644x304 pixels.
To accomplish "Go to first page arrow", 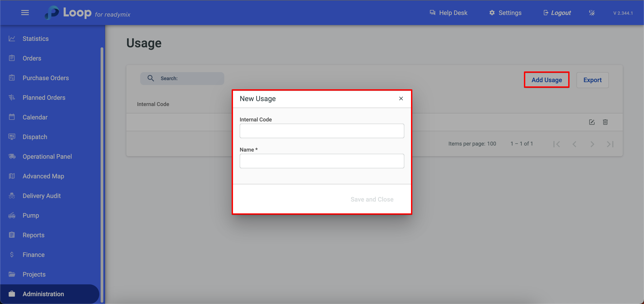I will pos(557,144).
